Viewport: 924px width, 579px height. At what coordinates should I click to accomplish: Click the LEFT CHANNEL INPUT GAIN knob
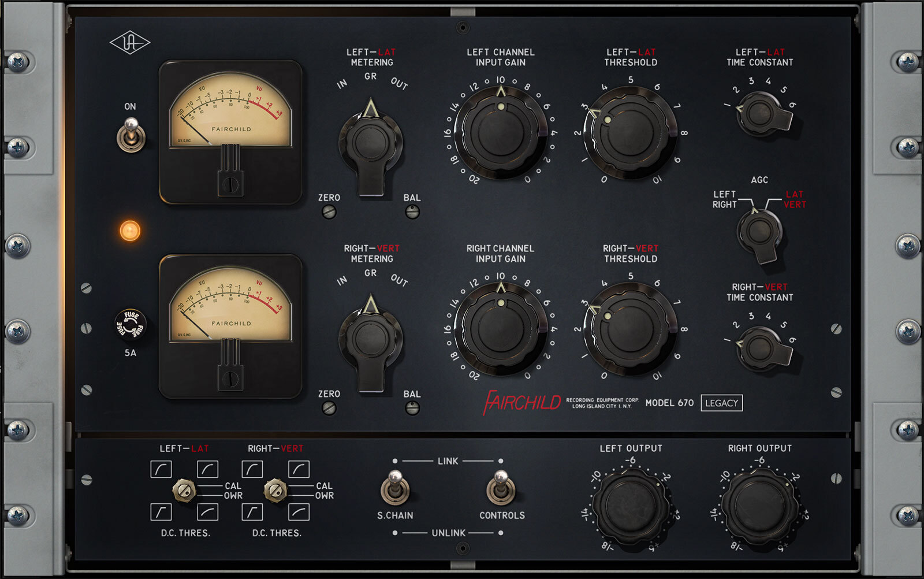point(500,134)
